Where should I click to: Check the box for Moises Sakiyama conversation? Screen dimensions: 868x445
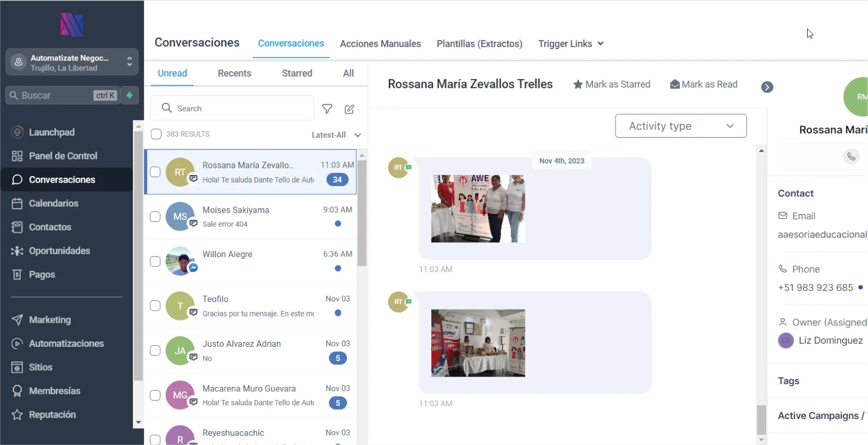[155, 217]
